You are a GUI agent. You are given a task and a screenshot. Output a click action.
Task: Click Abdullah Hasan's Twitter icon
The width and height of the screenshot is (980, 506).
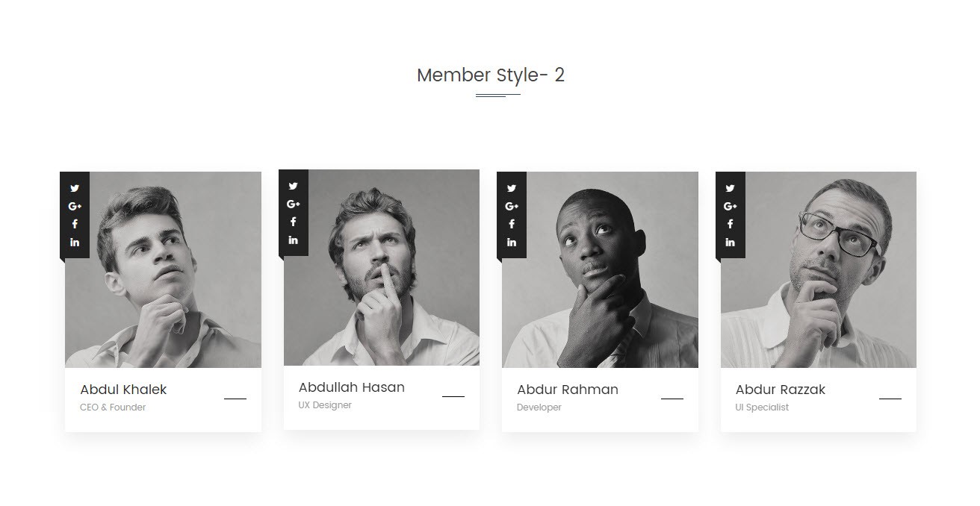pyautogui.click(x=293, y=186)
